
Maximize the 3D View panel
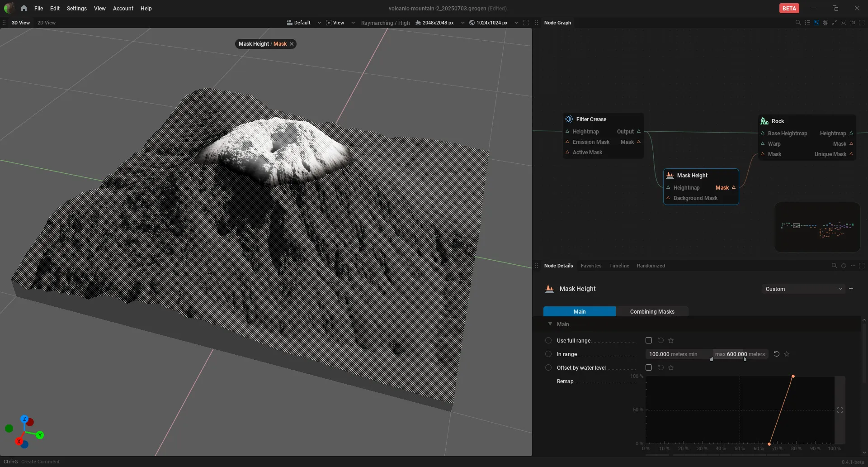tap(526, 23)
